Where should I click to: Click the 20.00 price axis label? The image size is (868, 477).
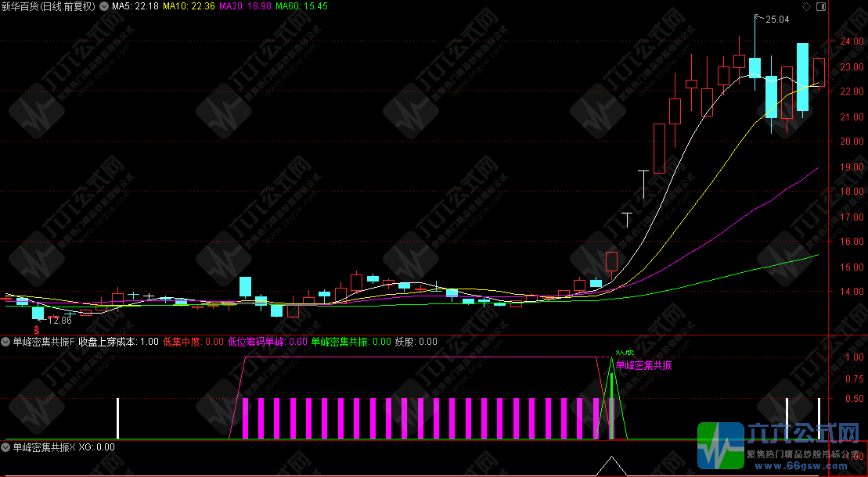[x=850, y=141]
